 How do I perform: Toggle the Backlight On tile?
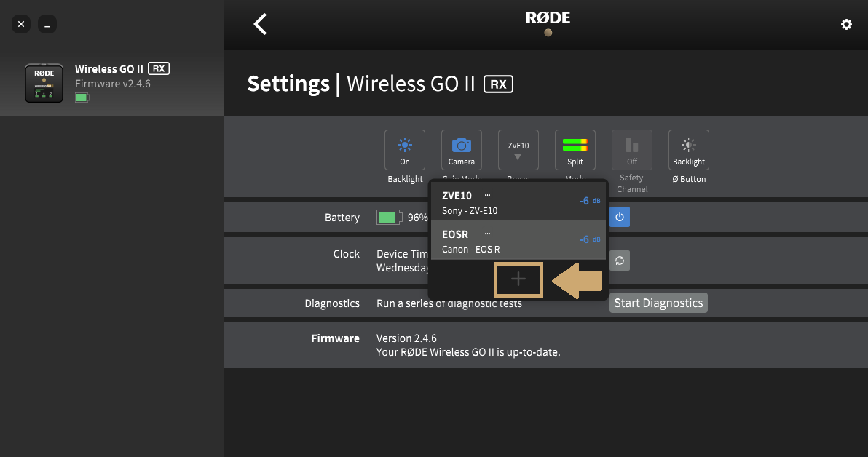click(405, 150)
